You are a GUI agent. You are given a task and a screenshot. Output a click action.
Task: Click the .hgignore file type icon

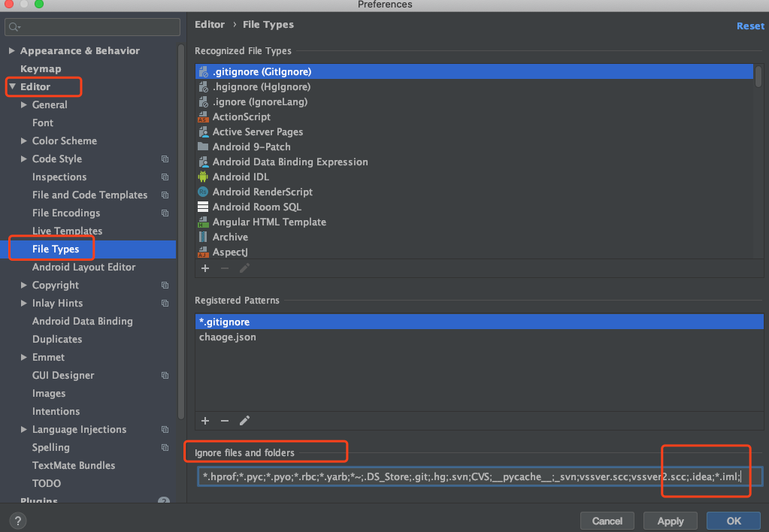pos(203,86)
